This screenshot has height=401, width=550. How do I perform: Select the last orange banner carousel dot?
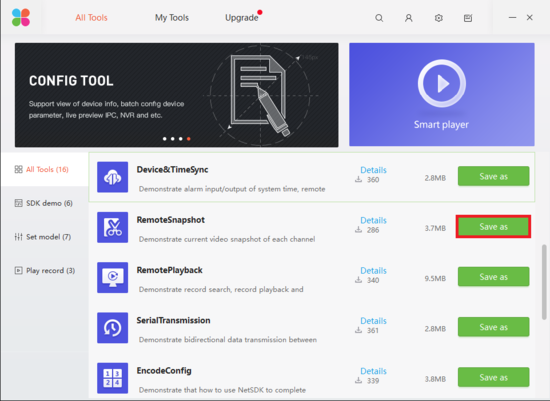click(x=189, y=139)
